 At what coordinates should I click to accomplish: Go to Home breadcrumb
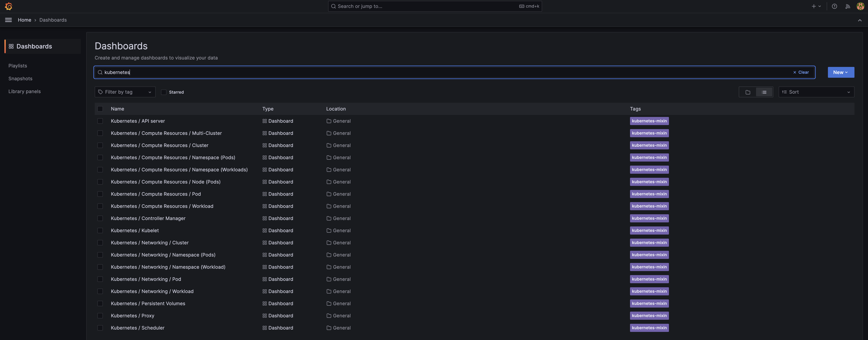[x=24, y=20]
